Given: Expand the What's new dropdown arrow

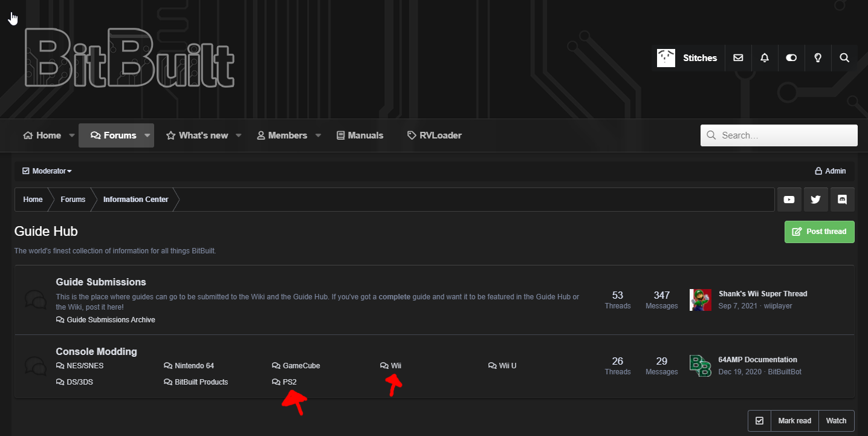Looking at the screenshot, I should [x=238, y=135].
